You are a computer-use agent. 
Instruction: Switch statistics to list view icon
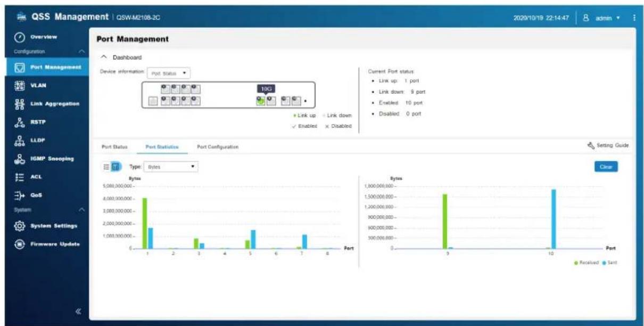point(106,167)
